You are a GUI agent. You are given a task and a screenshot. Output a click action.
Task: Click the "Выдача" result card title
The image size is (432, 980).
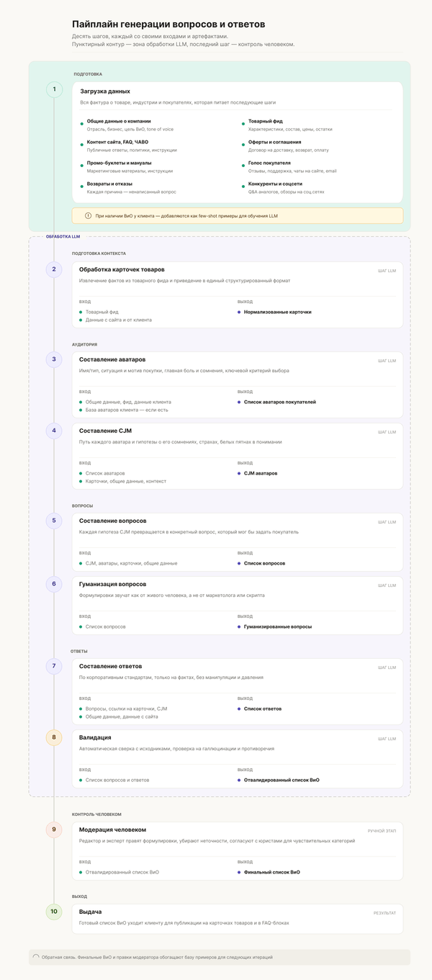pos(91,912)
